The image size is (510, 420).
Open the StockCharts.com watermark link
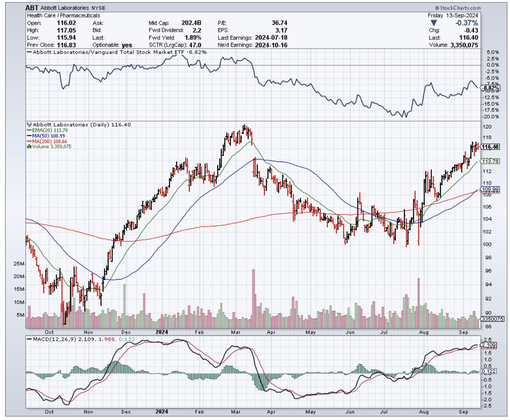[x=461, y=8]
